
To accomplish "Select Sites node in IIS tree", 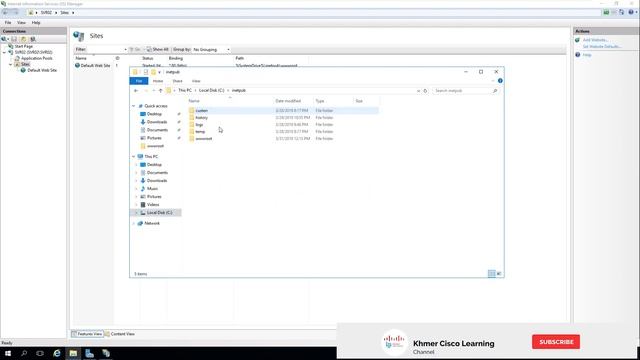I will 24,64.
